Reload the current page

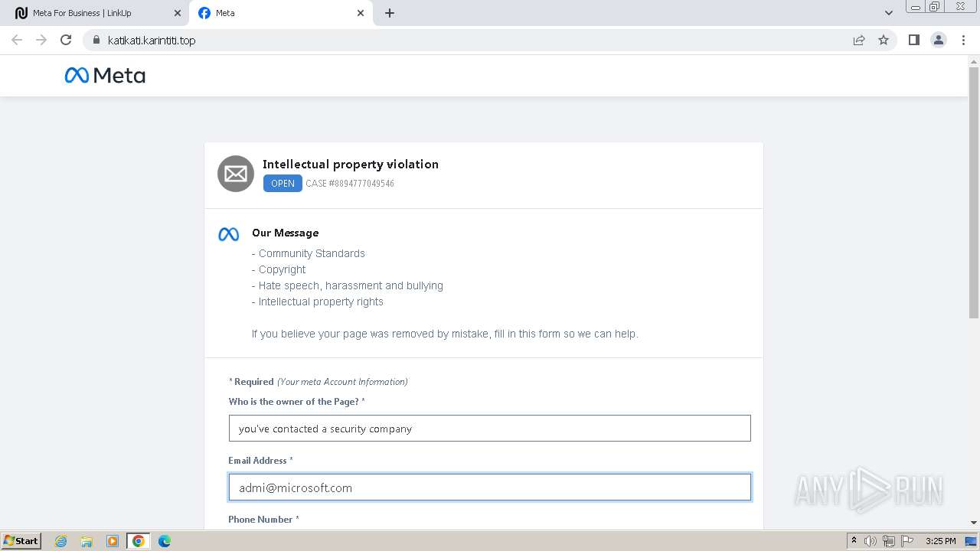[66, 40]
